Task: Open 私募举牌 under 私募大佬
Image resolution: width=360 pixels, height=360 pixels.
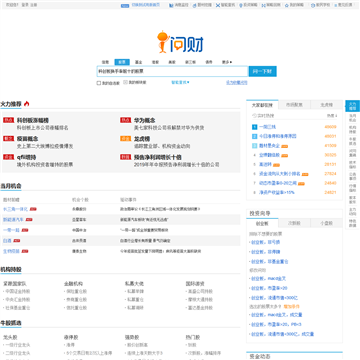Action: point(135,291)
